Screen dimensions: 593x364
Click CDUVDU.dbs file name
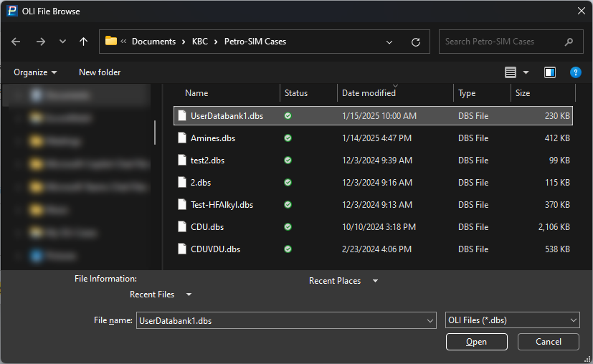coord(215,249)
